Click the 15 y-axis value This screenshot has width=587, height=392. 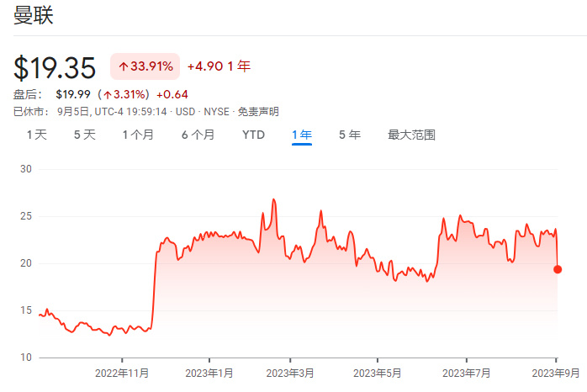(x=26, y=310)
